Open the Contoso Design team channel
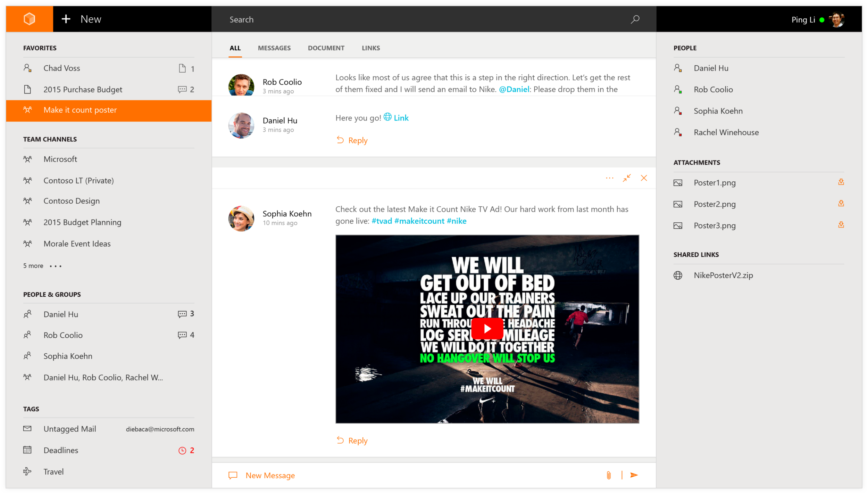This screenshot has width=868, height=494. tap(72, 201)
